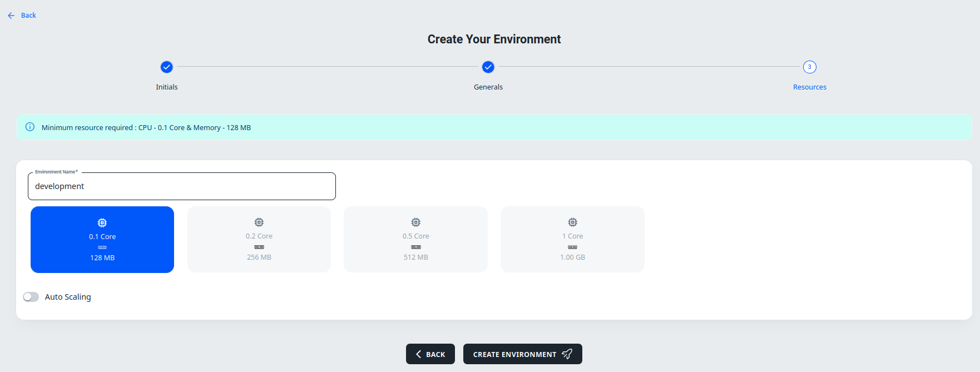Click the minimum resource required message text
The height and width of the screenshot is (372, 980).
coord(146,128)
